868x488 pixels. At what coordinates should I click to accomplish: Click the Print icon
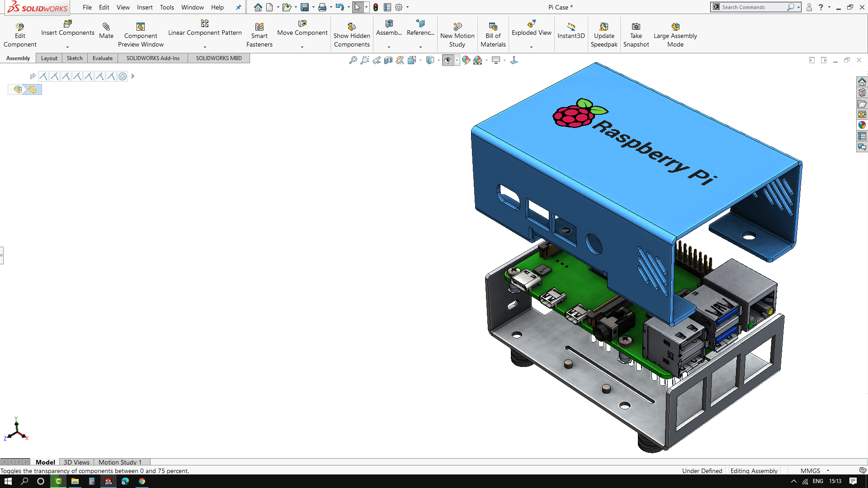(322, 7)
